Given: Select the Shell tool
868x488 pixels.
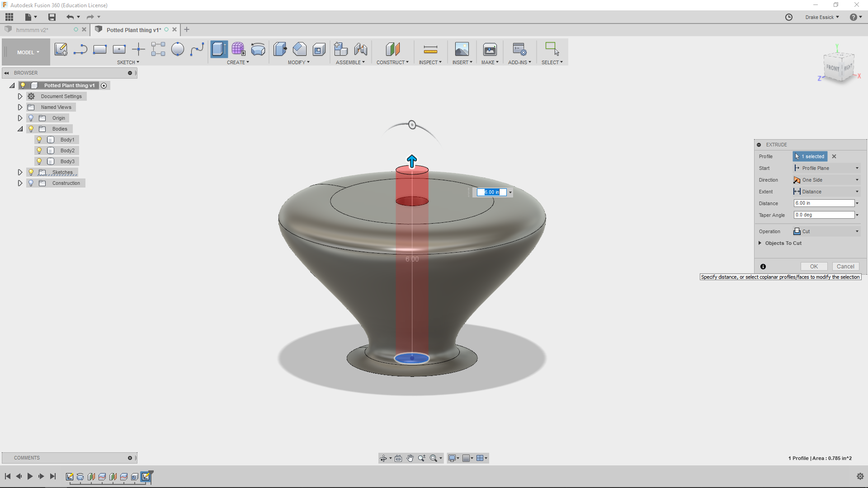Looking at the screenshot, I should click(x=319, y=49).
